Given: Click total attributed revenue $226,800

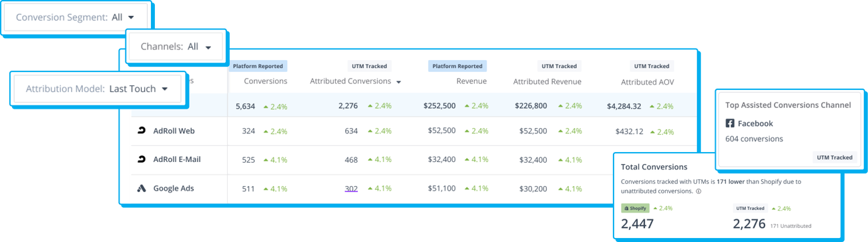Looking at the screenshot, I should point(531,106).
